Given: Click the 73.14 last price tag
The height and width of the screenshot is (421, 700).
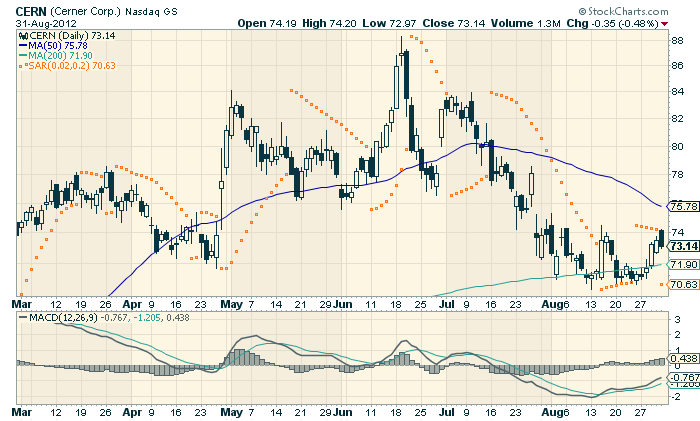Looking at the screenshot, I should click(x=682, y=246).
